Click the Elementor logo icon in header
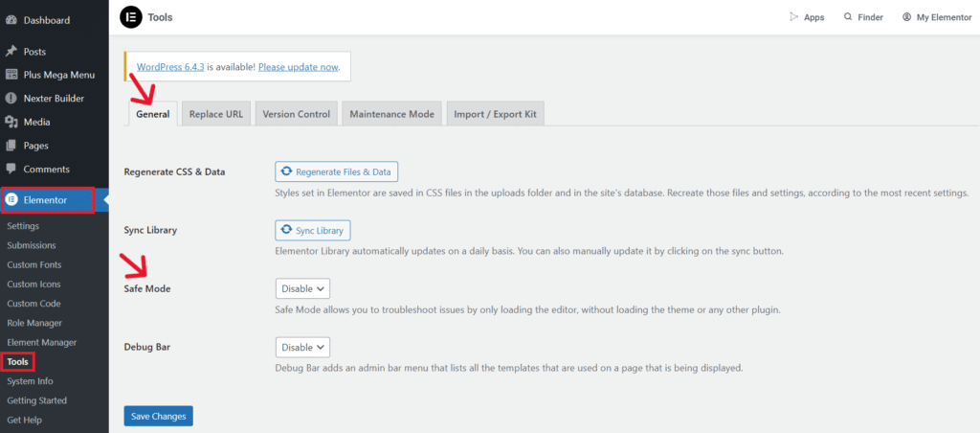 130,17
